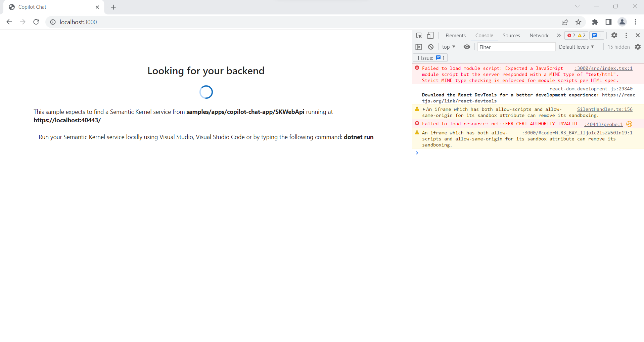This screenshot has width=644, height=342.
Task: Close the DevTools panel
Action: tap(638, 35)
